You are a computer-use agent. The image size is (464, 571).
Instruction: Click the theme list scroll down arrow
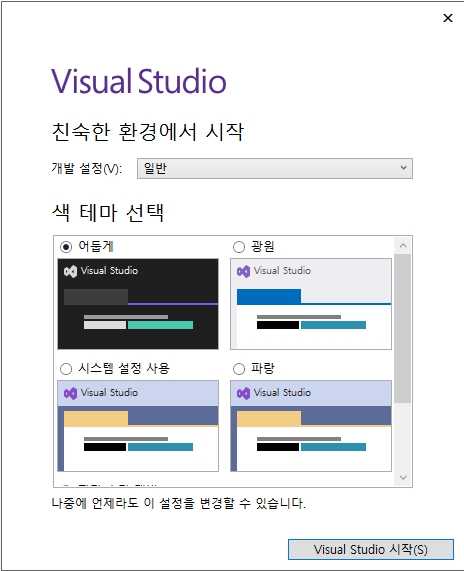403,477
